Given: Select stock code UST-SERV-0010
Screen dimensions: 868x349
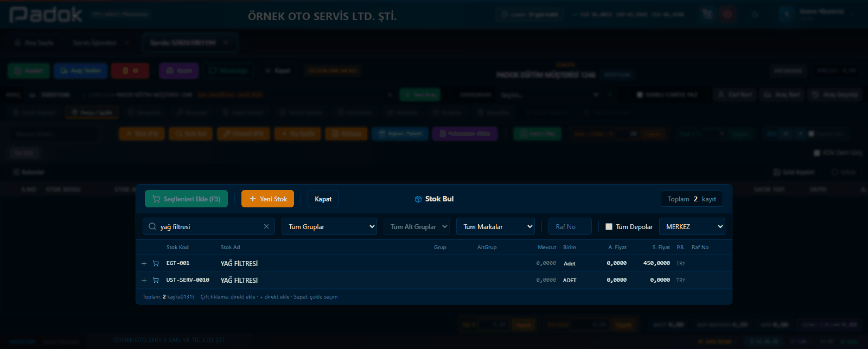Looking at the screenshot, I should 188,280.
